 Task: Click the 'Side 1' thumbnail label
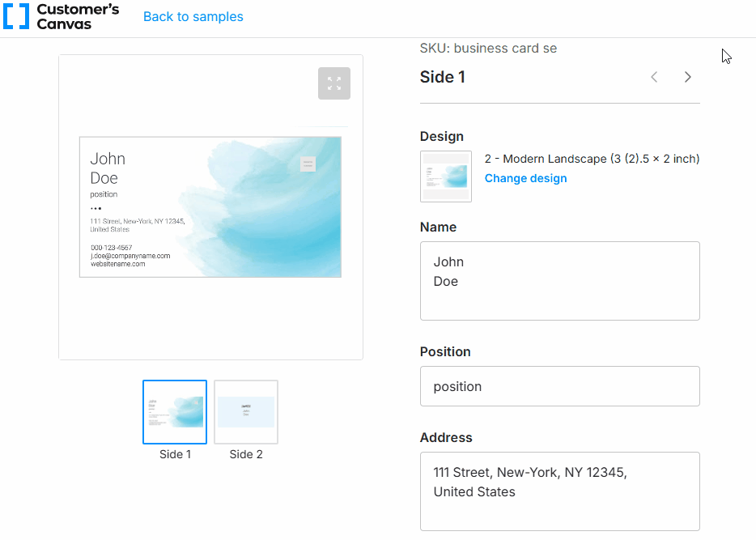[x=175, y=454]
